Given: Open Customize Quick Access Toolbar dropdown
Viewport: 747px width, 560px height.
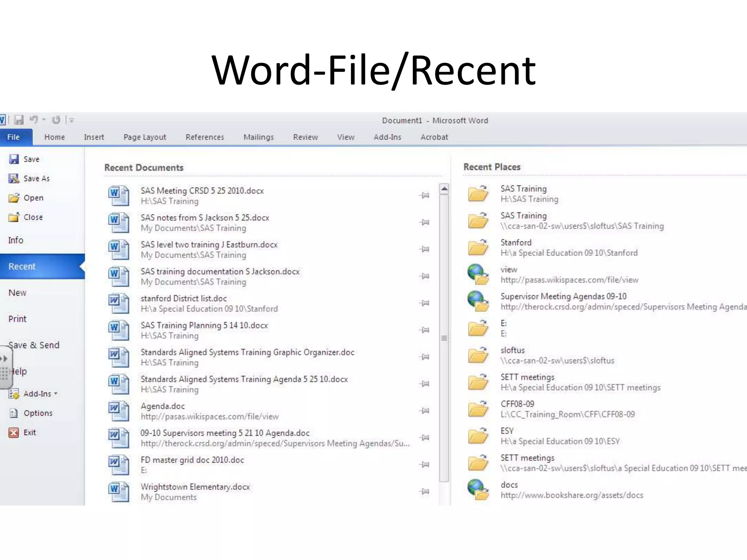Looking at the screenshot, I should 71,120.
